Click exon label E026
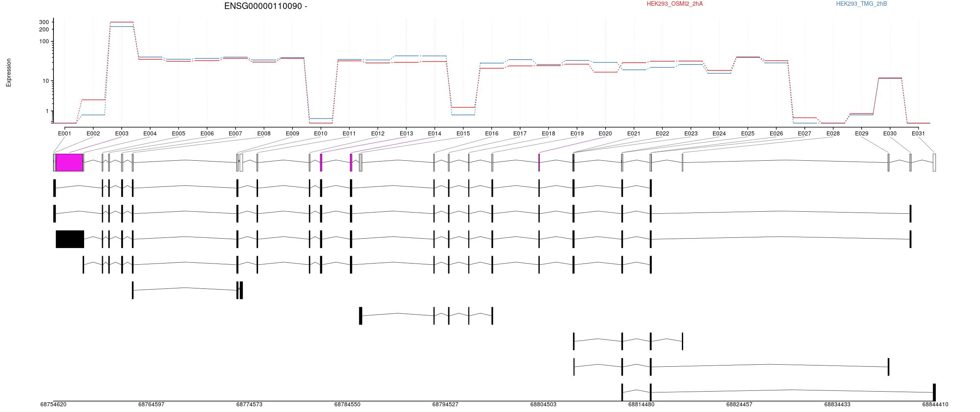This screenshot has width=980, height=412. [776, 133]
